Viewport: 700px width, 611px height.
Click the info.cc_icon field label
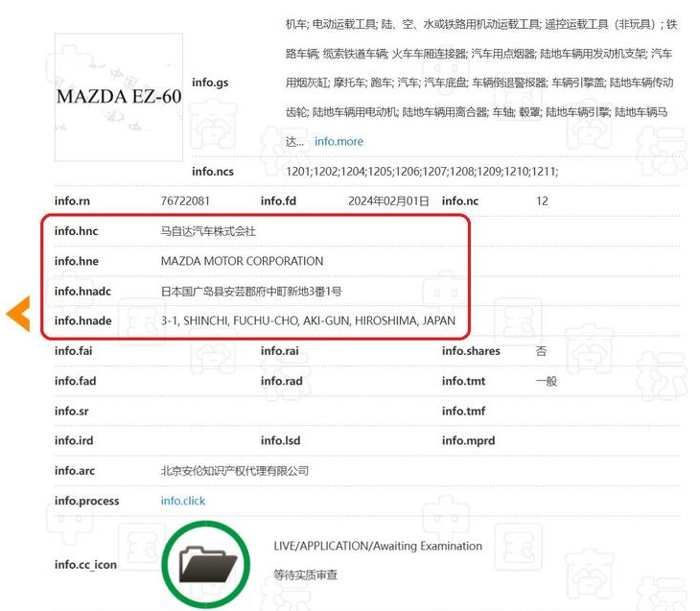coord(85,564)
